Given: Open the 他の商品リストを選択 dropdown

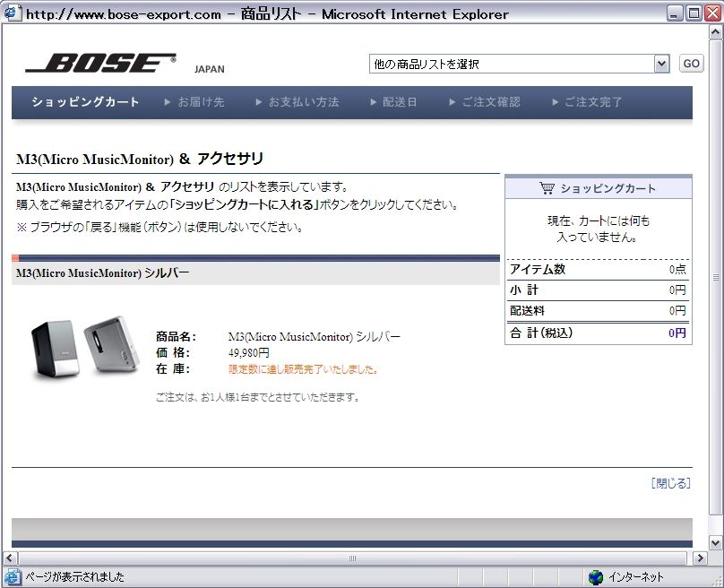Looking at the screenshot, I should (x=520, y=64).
